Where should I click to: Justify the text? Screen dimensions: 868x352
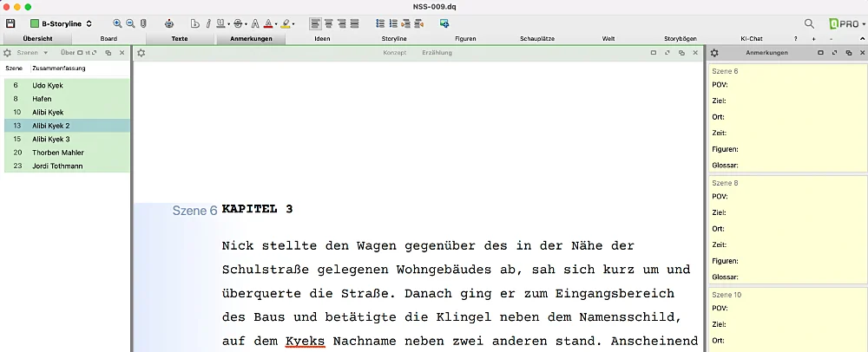[355, 23]
